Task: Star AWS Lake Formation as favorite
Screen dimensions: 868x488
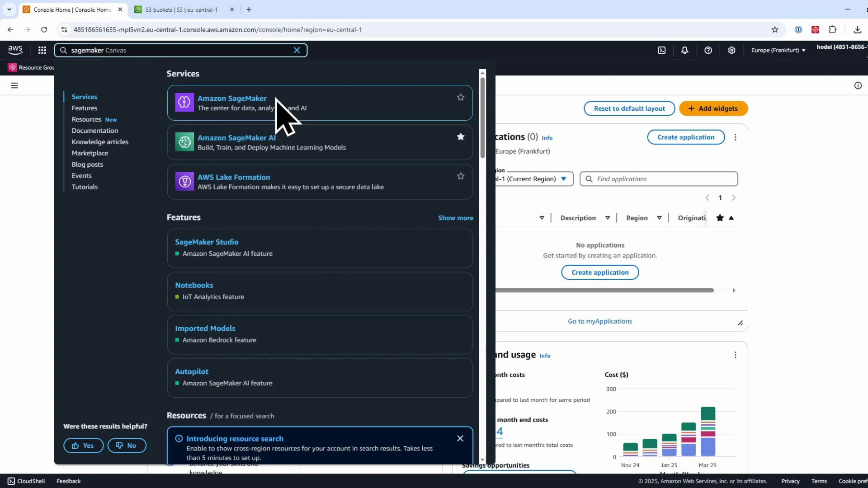Action: tap(461, 176)
